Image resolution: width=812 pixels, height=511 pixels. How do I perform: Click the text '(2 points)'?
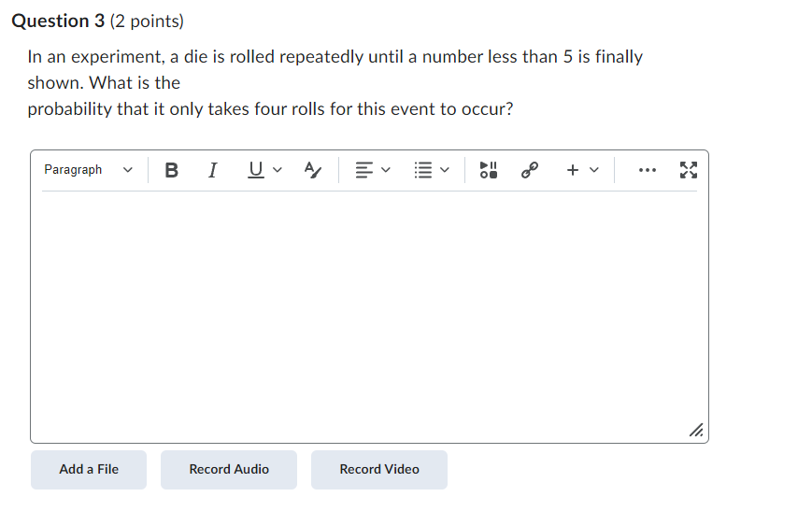point(147,21)
